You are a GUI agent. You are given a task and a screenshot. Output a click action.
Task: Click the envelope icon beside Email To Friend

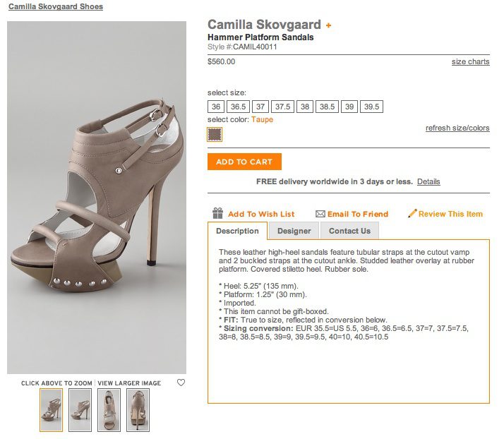320,214
